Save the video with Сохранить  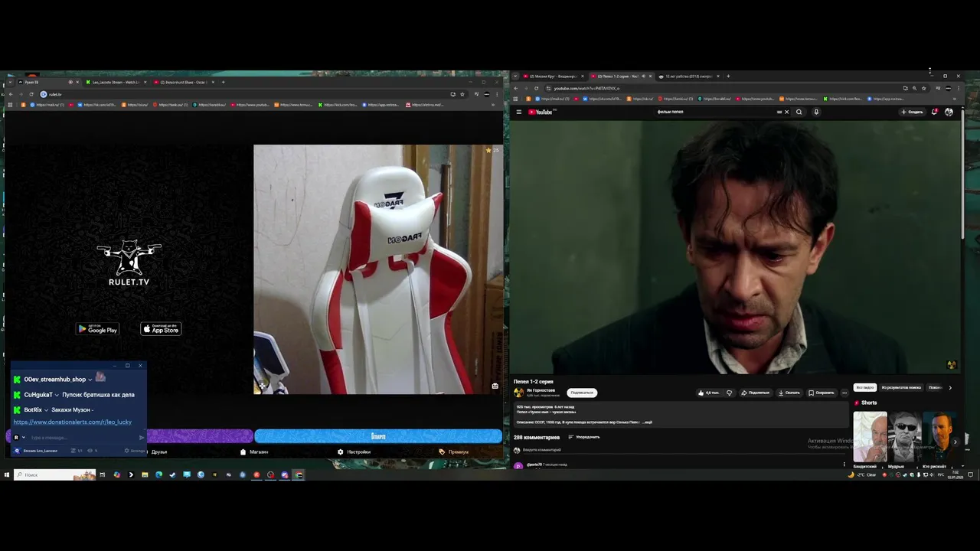[x=822, y=393]
